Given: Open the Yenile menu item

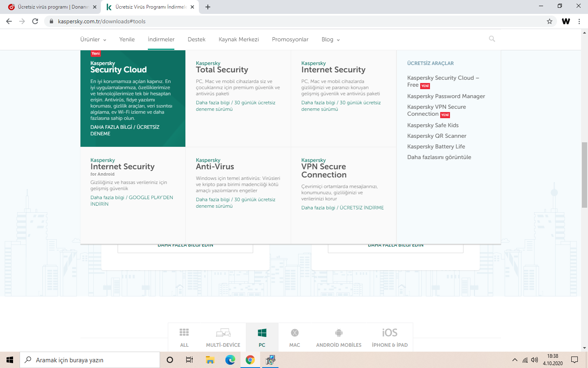Looking at the screenshot, I should click(x=127, y=39).
